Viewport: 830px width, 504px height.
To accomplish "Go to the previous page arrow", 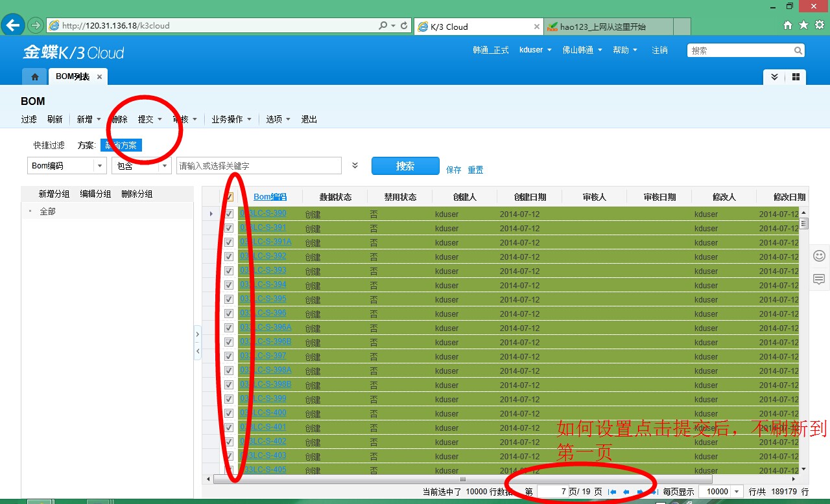I will coord(626,492).
